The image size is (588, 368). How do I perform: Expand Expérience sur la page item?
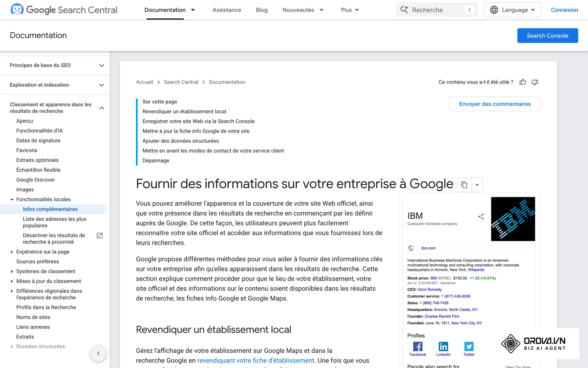pos(12,252)
